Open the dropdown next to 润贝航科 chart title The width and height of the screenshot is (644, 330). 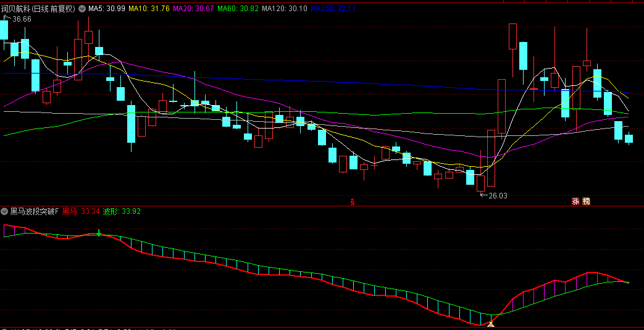pos(82,8)
